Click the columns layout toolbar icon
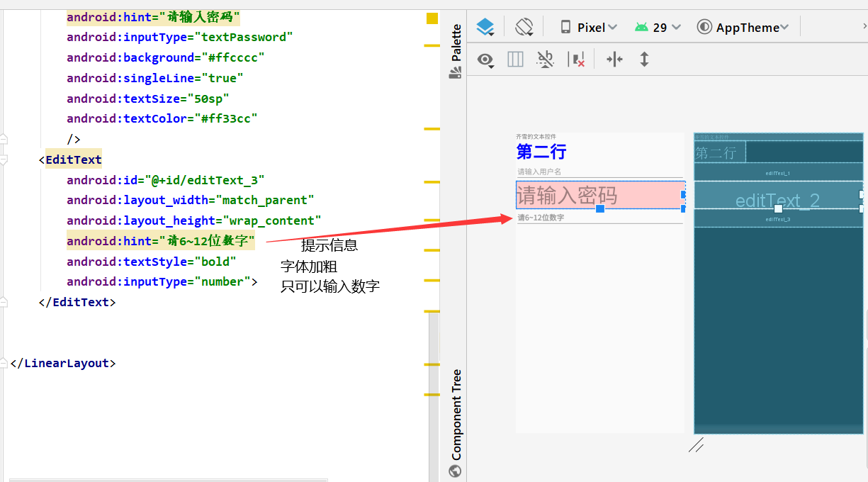Viewport: 868px width, 482px height. click(515, 60)
